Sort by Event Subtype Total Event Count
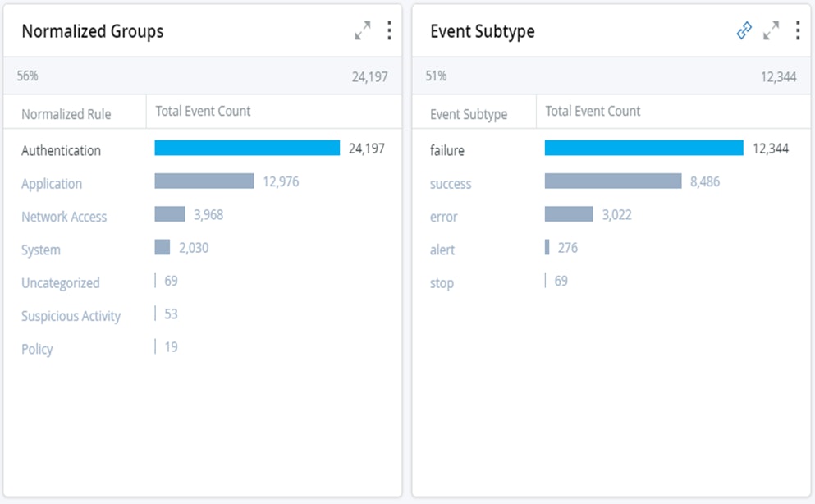The image size is (815, 504). coord(593,111)
